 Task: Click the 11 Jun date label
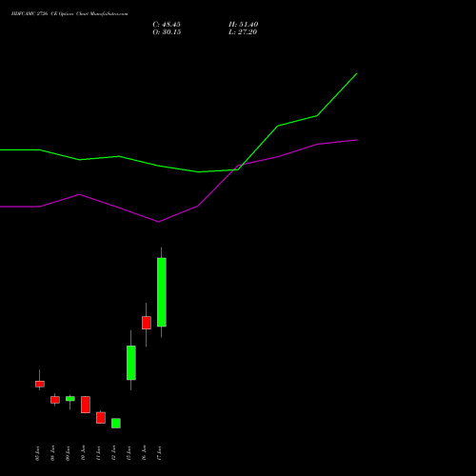(98, 453)
